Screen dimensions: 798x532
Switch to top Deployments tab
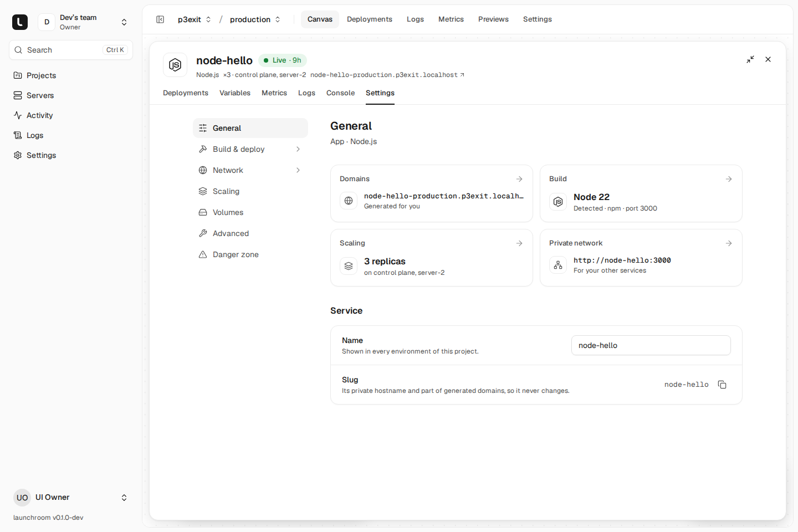click(370, 19)
